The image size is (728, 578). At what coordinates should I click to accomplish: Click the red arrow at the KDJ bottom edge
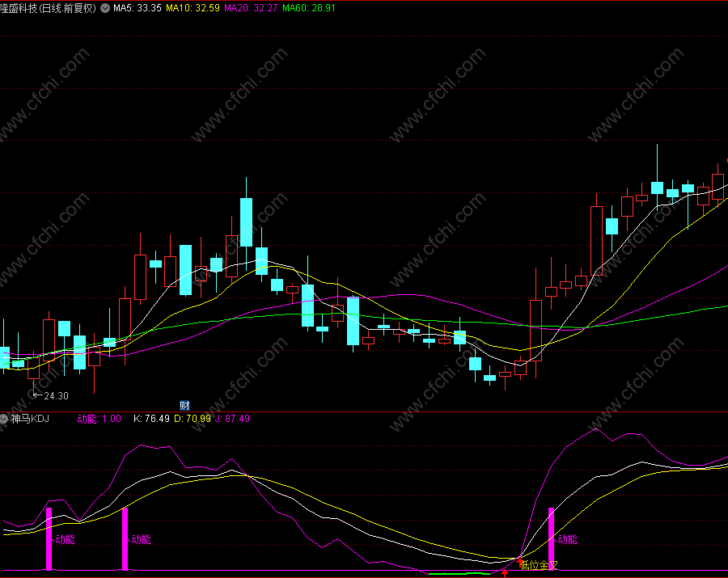[505, 574]
